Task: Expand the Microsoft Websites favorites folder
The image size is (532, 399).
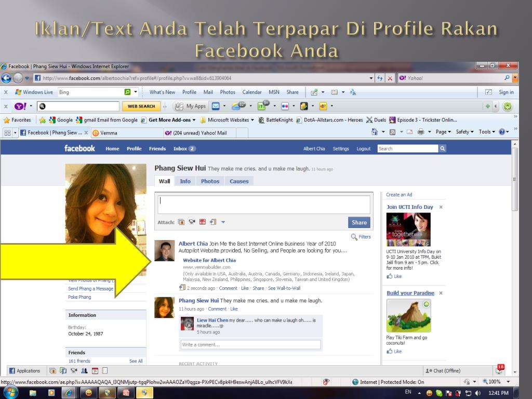Action: point(227,120)
